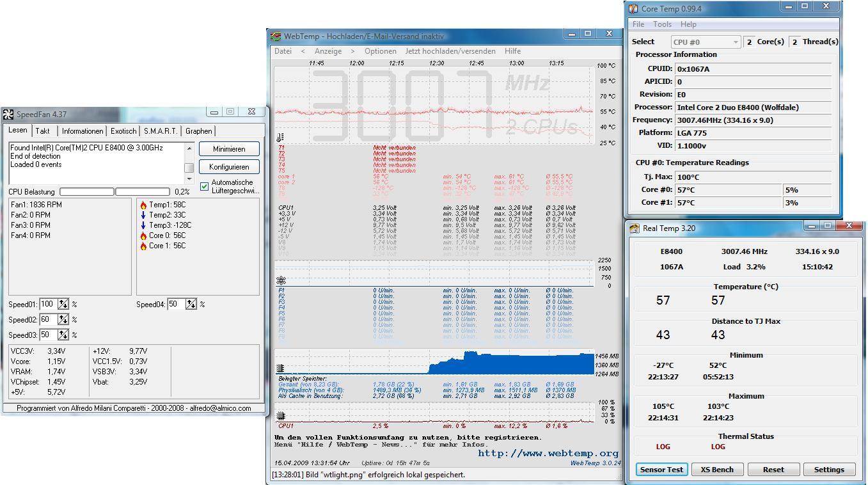Click the flame icon beside Core 1
This screenshot has height=485, width=868.
pos(143,246)
